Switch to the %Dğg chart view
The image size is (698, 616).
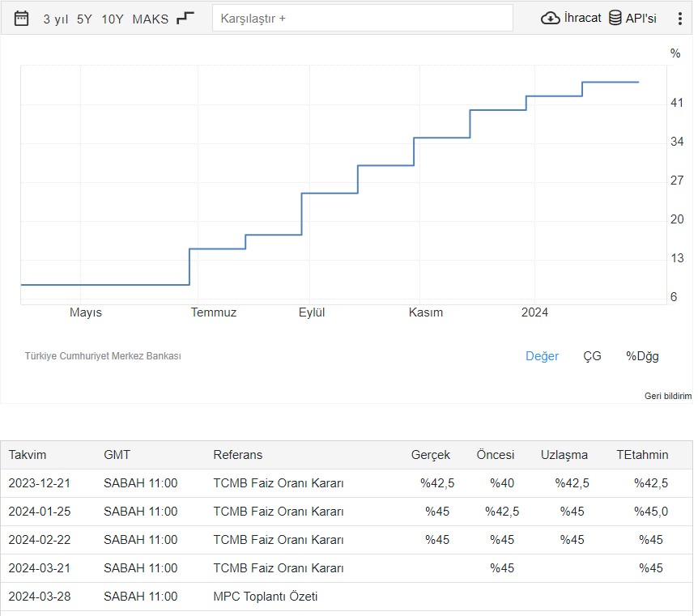coord(642,356)
